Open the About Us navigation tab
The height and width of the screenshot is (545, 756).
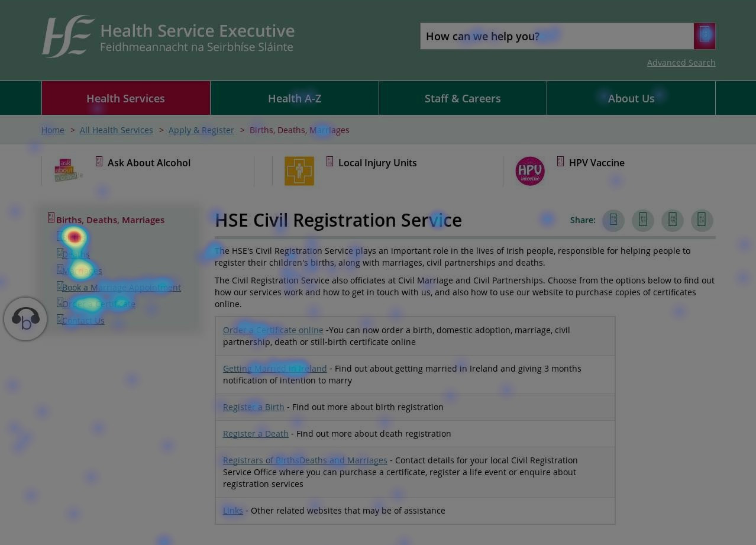(631, 98)
